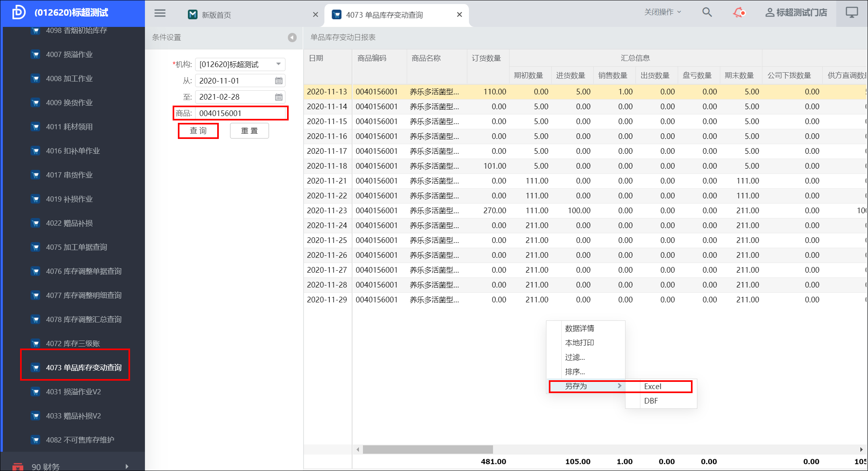Click the 公司下拨数量 column header
868x471 pixels.
(792, 75)
